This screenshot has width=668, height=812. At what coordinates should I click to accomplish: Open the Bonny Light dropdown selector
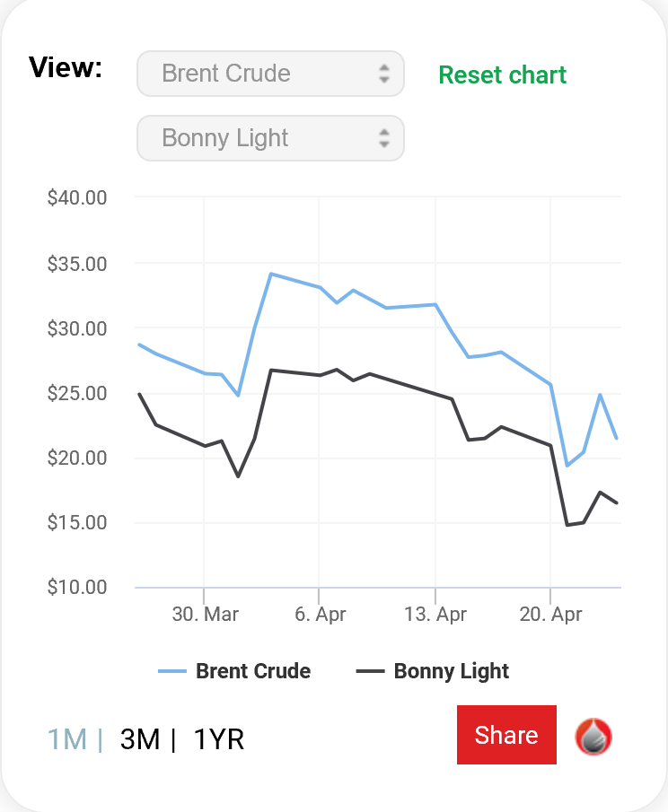270,138
